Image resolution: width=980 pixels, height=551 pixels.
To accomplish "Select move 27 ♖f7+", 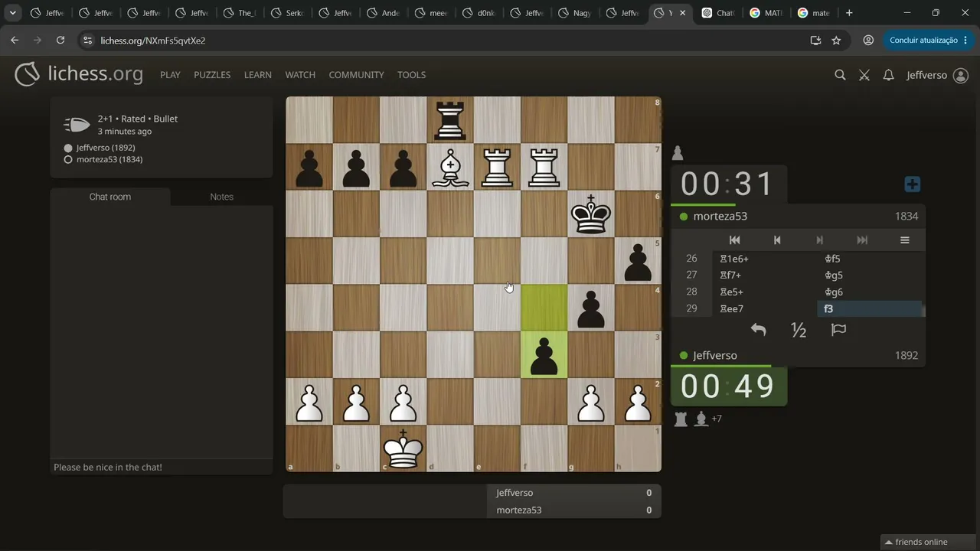I will coord(765,275).
